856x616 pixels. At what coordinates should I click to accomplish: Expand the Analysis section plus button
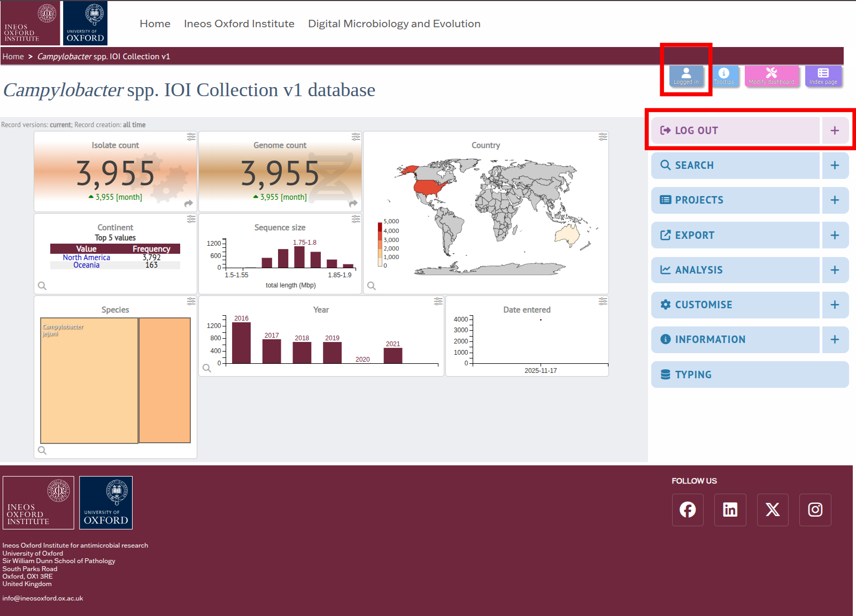(x=835, y=270)
